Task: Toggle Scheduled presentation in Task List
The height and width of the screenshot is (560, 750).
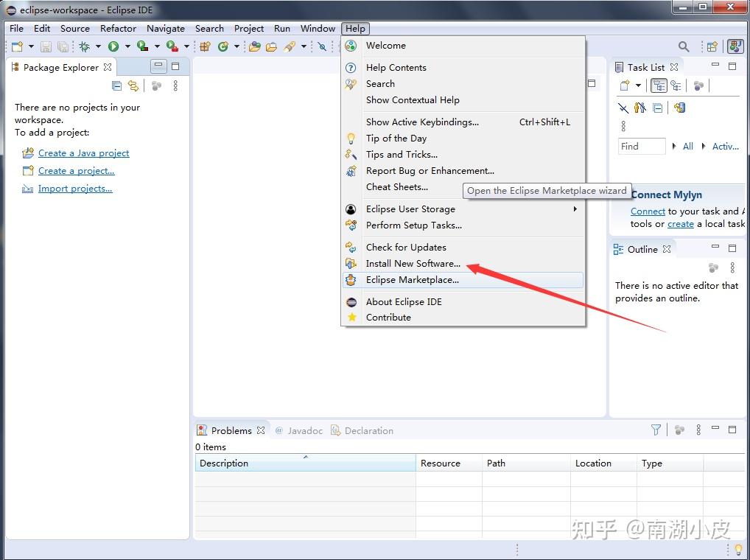Action: pos(676,85)
